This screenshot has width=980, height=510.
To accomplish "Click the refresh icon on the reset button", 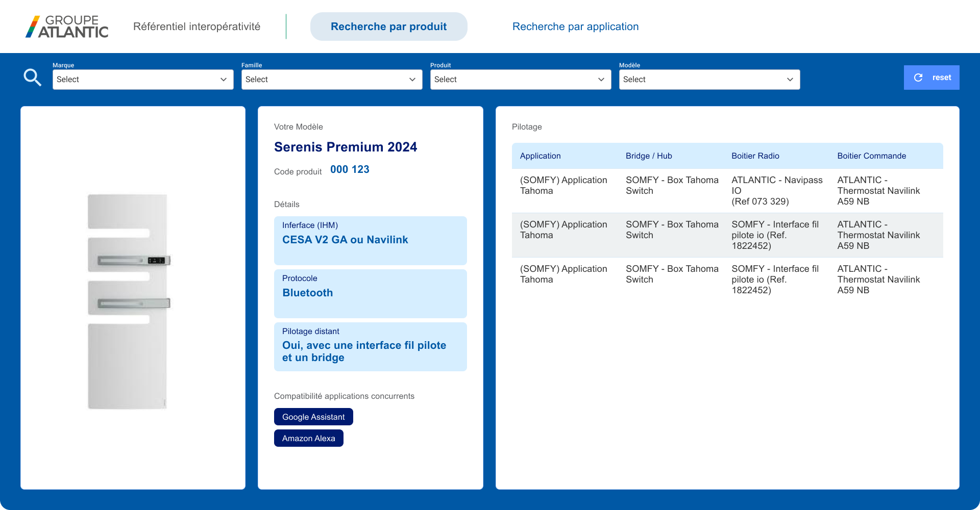I will [x=919, y=78].
